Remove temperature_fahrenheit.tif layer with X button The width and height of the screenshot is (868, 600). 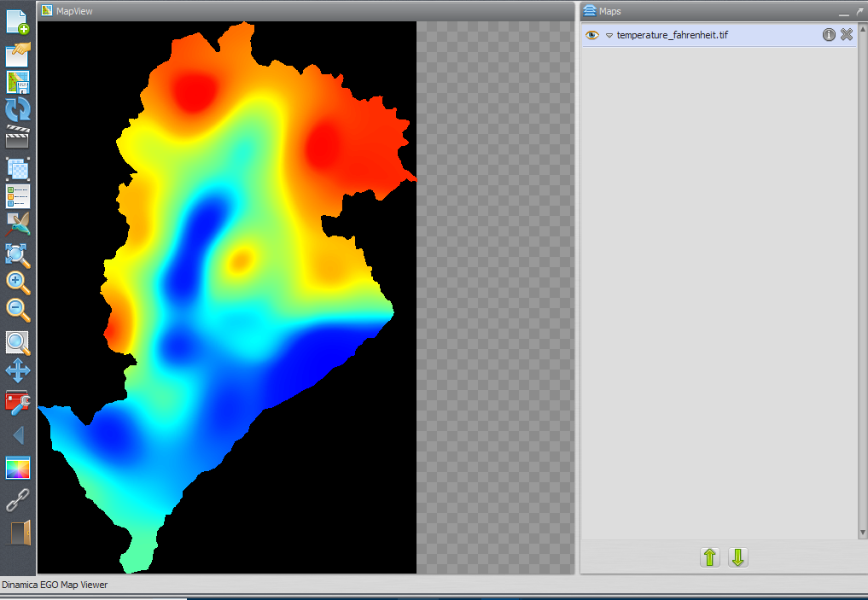click(x=846, y=35)
